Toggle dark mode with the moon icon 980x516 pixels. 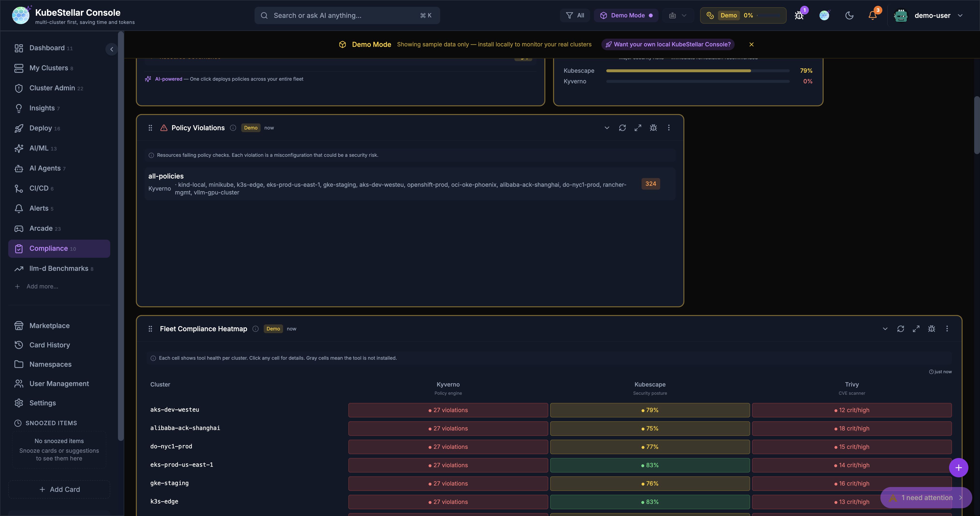coord(849,16)
